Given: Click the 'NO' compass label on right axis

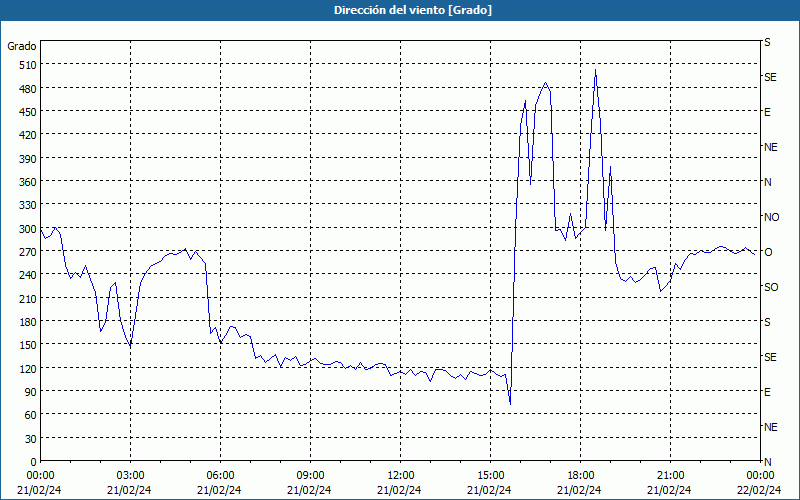Looking at the screenshot, I should coord(771,217).
